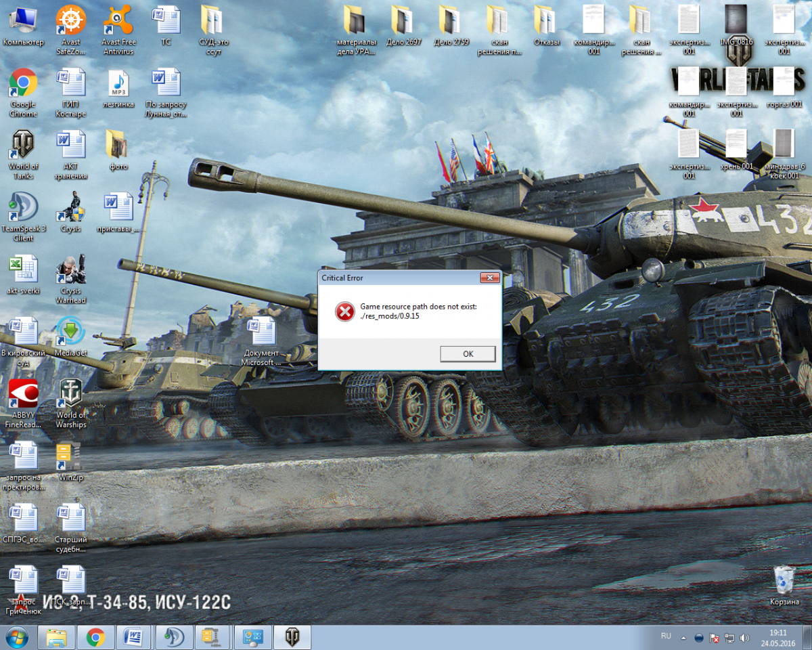Switch to Chrome on the taskbar
The height and width of the screenshot is (650, 812).
click(x=95, y=638)
